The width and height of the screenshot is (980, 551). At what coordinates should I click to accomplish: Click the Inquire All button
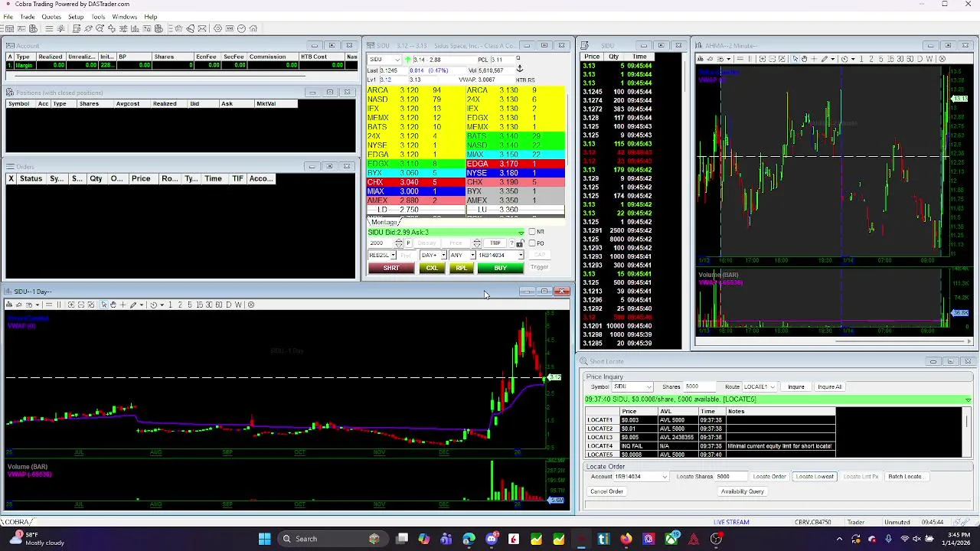click(829, 387)
